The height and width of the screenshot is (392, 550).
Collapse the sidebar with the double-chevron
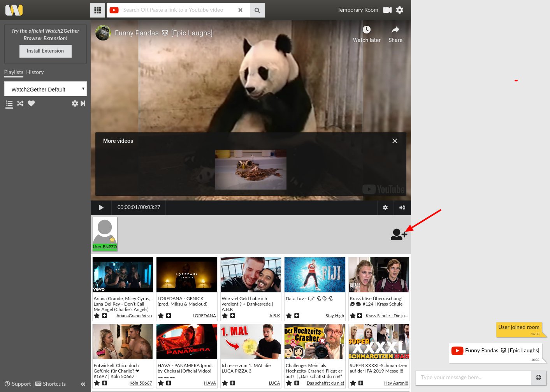(x=83, y=384)
